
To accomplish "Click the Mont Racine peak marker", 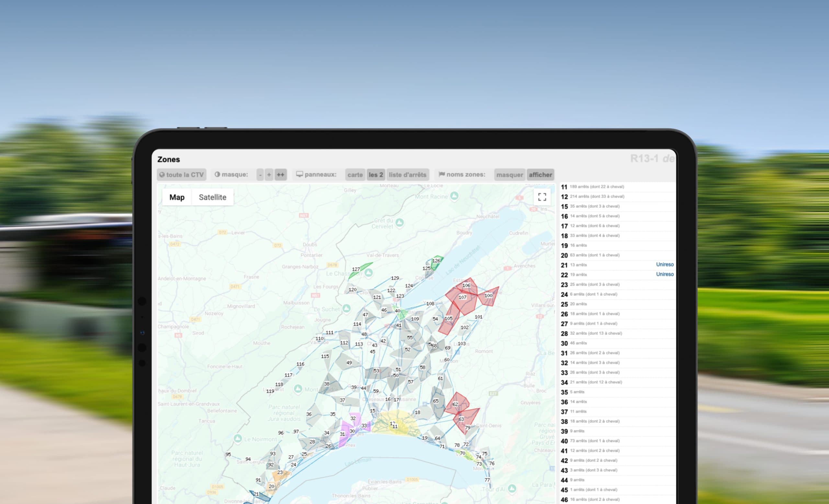I will (x=454, y=196).
